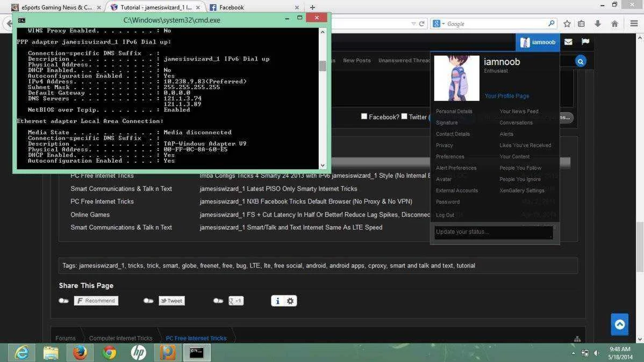Go to Firefox home page icon
The height and width of the screenshot is (362, 644).
click(614, 24)
